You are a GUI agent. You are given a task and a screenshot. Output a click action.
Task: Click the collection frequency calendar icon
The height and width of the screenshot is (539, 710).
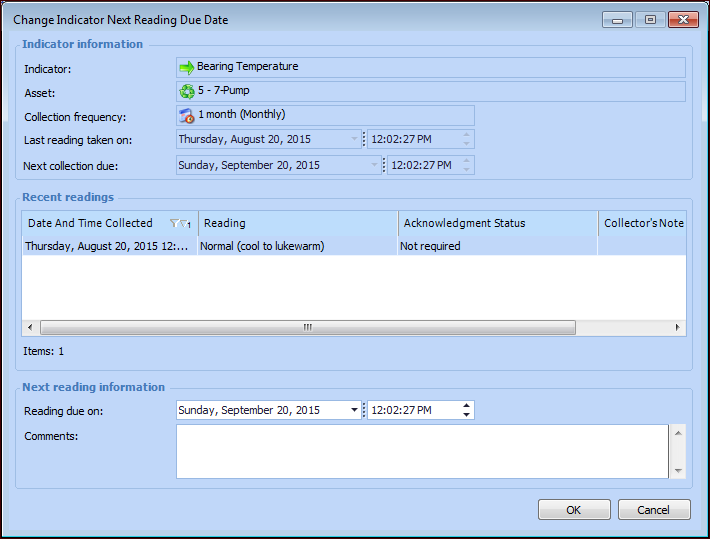click(x=187, y=115)
